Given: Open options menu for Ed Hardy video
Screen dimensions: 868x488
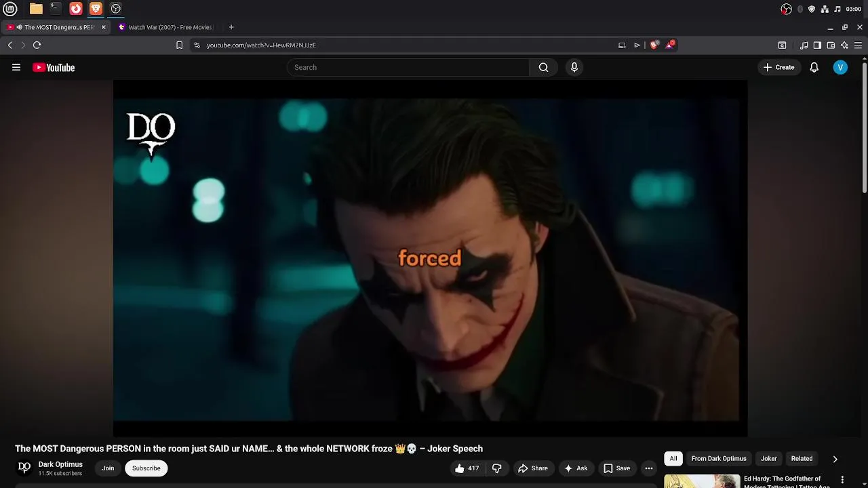Looking at the screenshot, I should coord(844,479).
